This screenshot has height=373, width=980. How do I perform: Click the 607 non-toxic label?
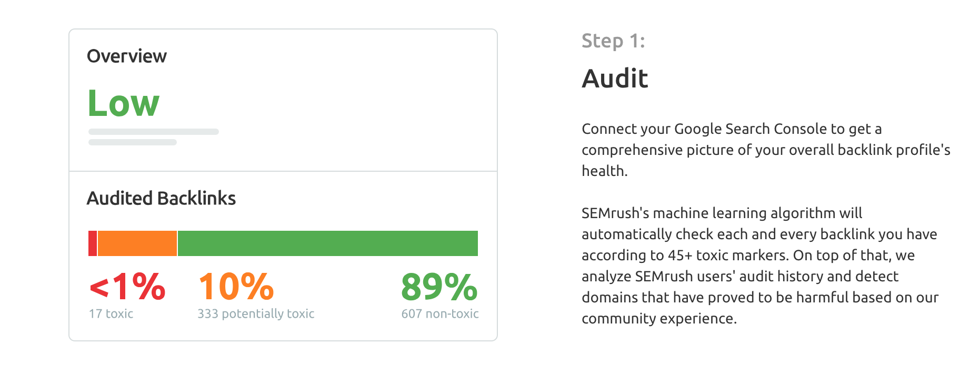pos(440,313)
